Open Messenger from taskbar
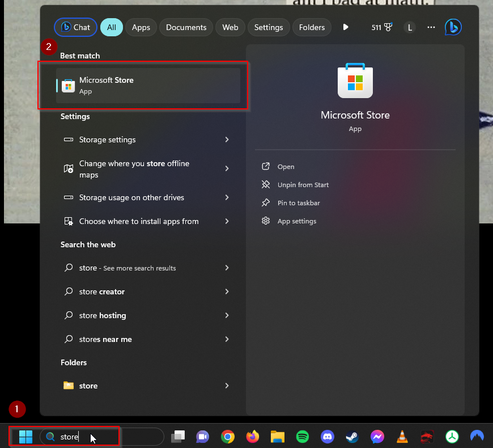 (x=377, y=437)
